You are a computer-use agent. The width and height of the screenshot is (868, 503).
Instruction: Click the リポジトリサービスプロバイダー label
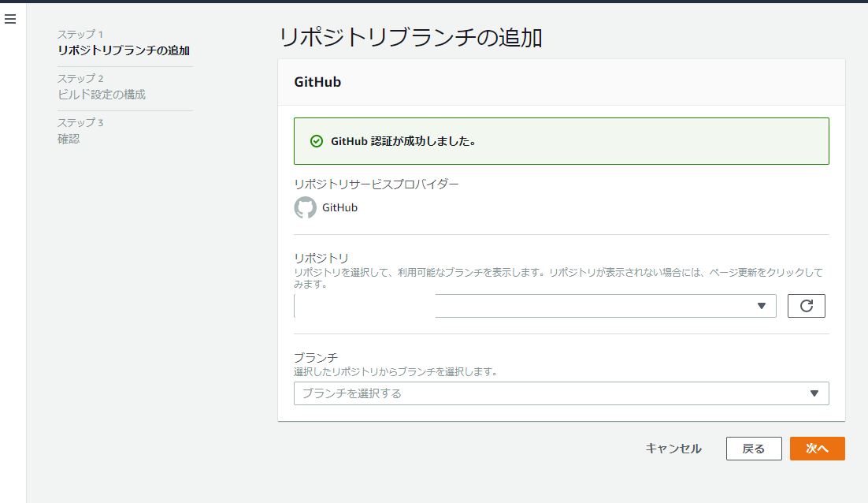377,184
